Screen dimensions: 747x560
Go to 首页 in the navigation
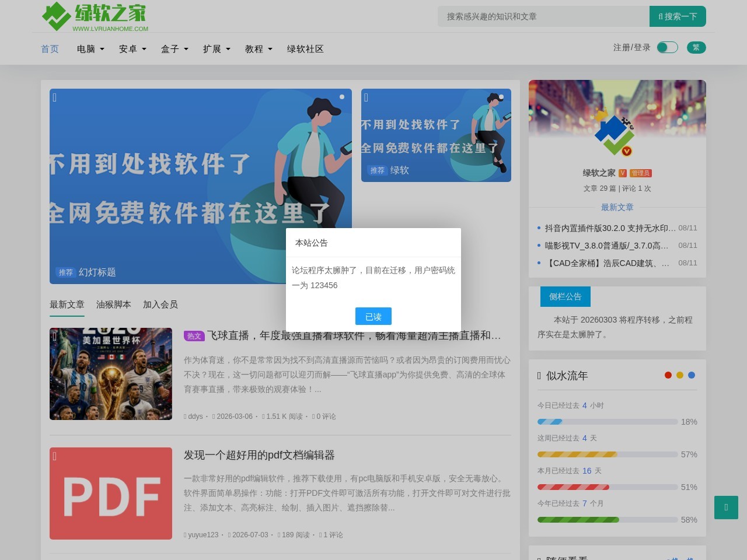[50, 49]
